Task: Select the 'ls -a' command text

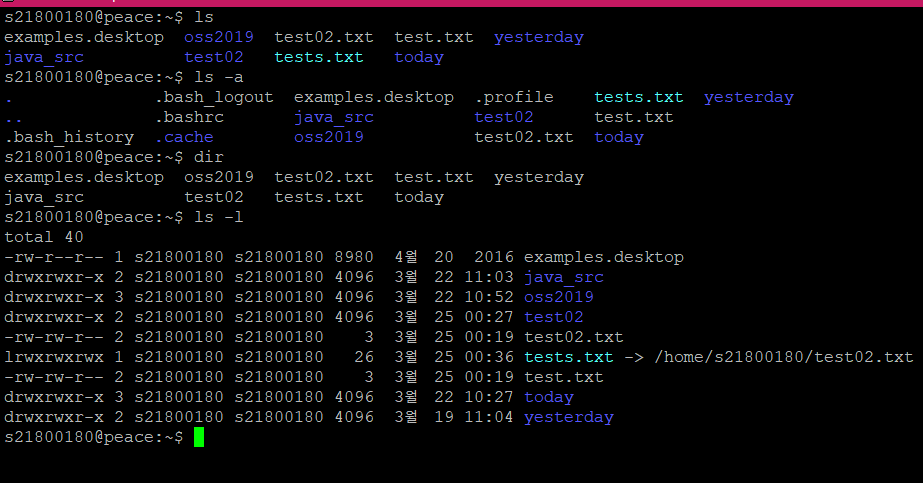Action: click(x=218, y=77)
